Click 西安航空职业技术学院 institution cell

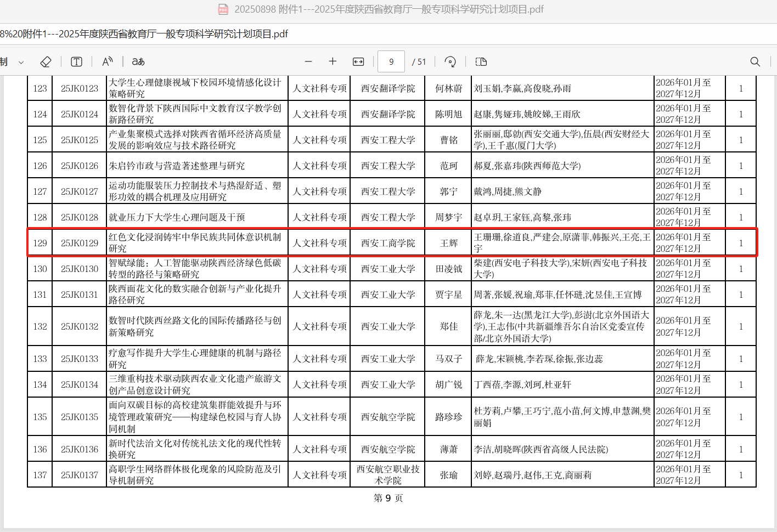[x=388, y=475]
